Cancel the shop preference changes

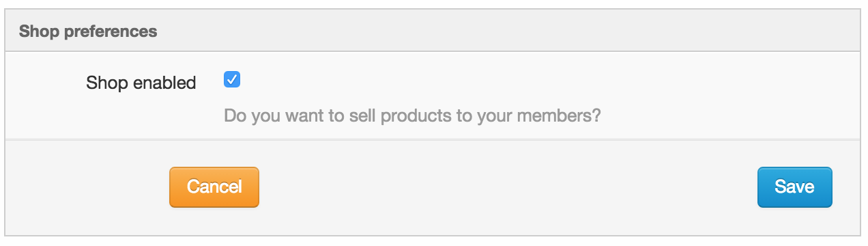(214, 187)
